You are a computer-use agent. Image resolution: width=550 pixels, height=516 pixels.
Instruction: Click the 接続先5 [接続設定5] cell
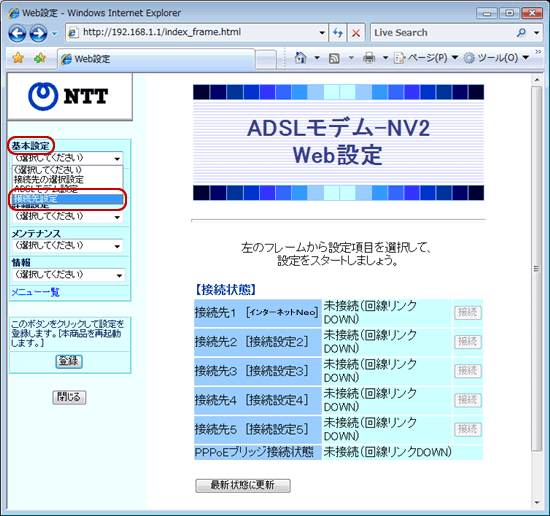[257, 429]
